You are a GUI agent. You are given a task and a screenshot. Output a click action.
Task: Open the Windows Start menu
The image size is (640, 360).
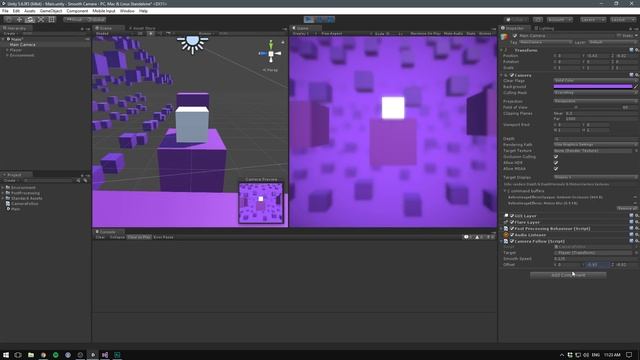[6, 355]
